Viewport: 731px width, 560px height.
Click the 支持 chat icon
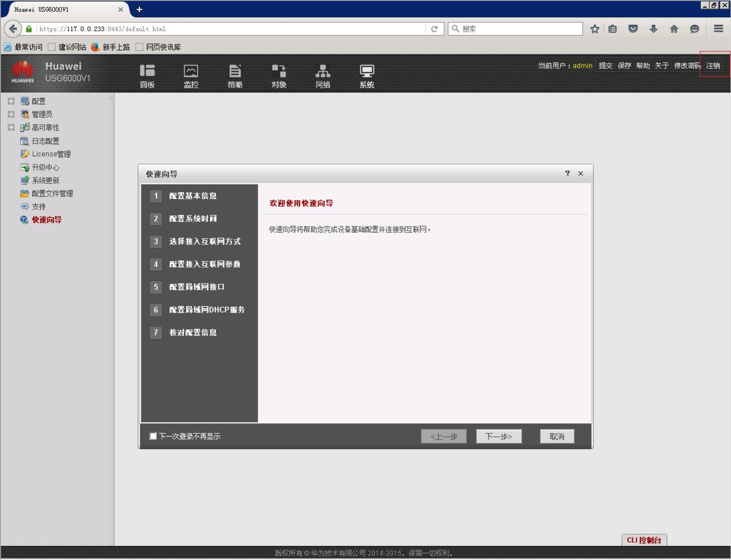25,206
